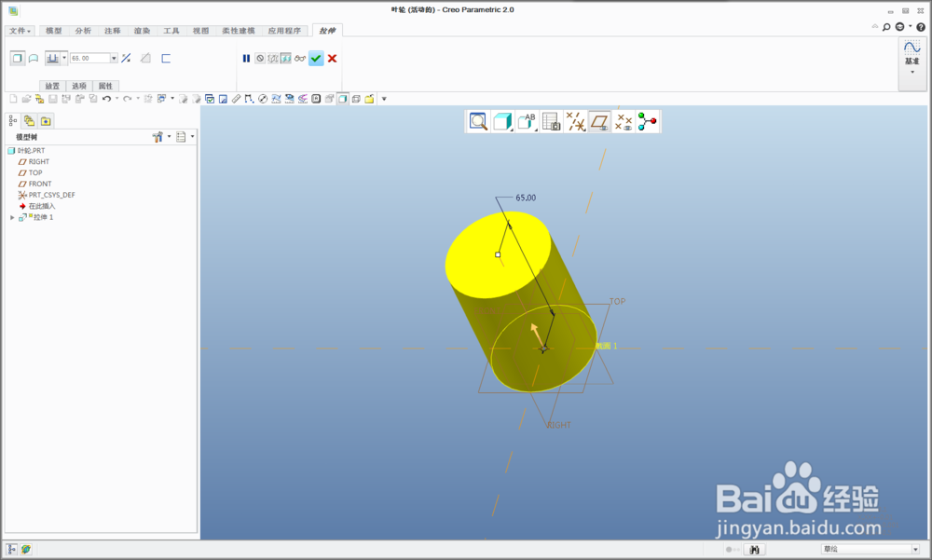This screenshot has height=560, width=932.
Task: Flip the extrude depth direction
Action: (126, 59)
